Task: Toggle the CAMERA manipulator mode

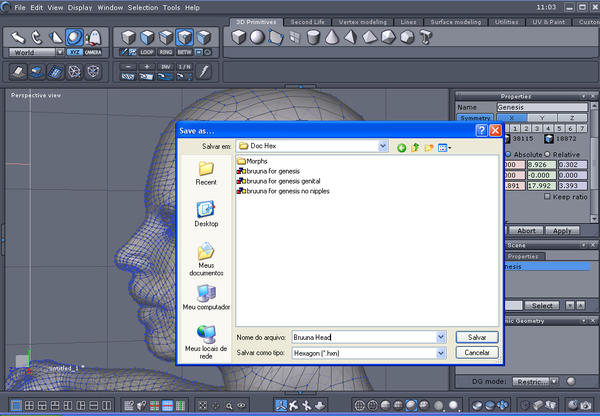Action: [93, 52]
